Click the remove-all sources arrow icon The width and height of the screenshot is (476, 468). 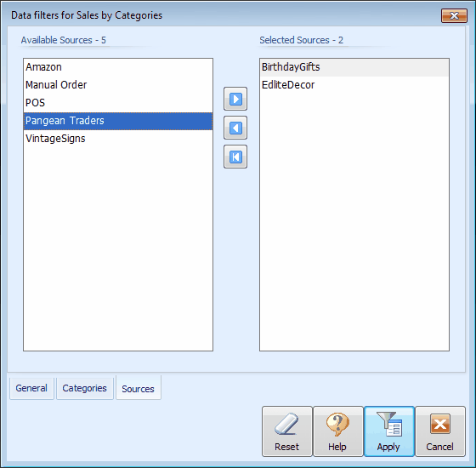tap(235, 157)
